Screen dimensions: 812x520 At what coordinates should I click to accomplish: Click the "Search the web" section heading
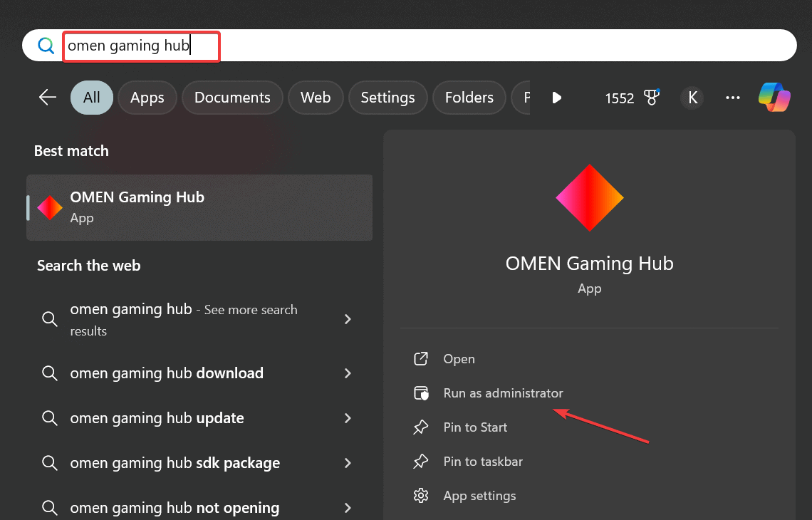[88, 266]
